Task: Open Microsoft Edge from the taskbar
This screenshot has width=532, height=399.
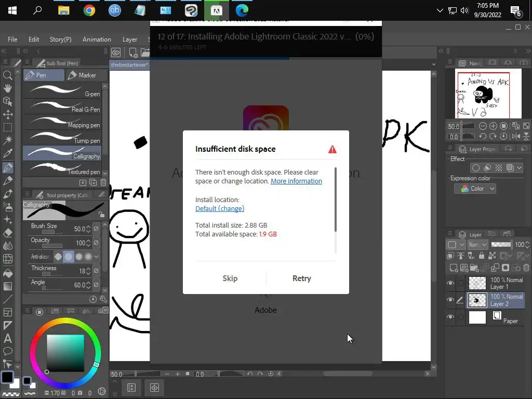Action: (x=242, y=10)
